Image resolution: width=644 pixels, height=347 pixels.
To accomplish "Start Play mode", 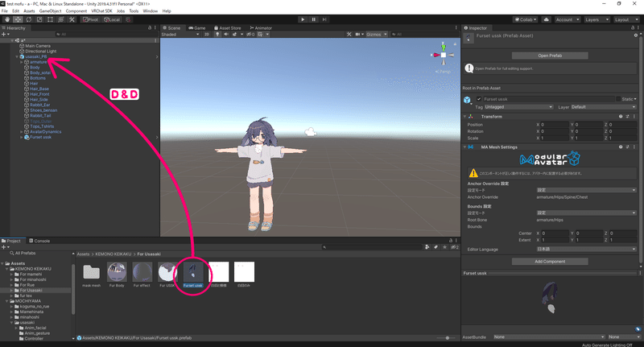I will point(303,19).
